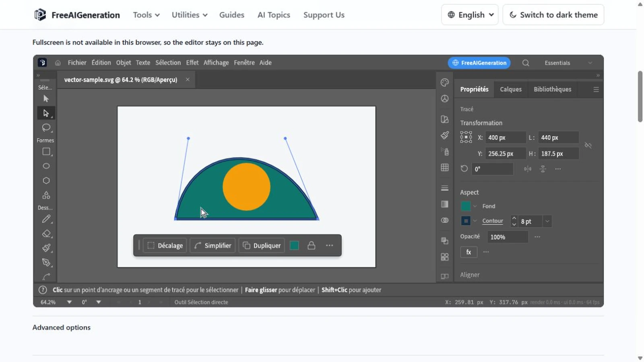This screenshot has height=362, width=644.
Task: Expand the Tools navigation menu
Action: 146,15
